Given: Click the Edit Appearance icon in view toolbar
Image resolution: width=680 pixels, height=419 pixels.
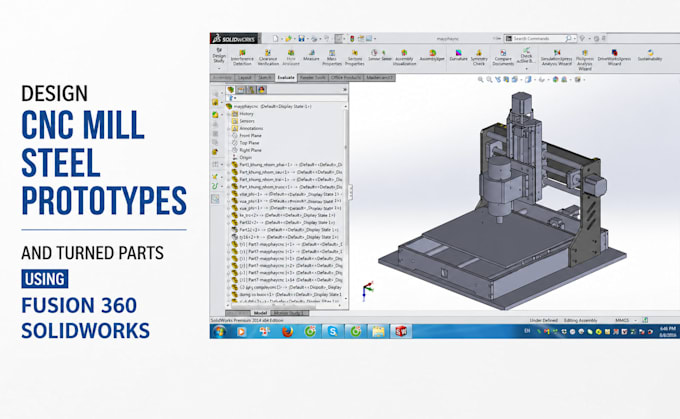Looking at the screenshot, I should pyautogui.click(x=556, y=79).
